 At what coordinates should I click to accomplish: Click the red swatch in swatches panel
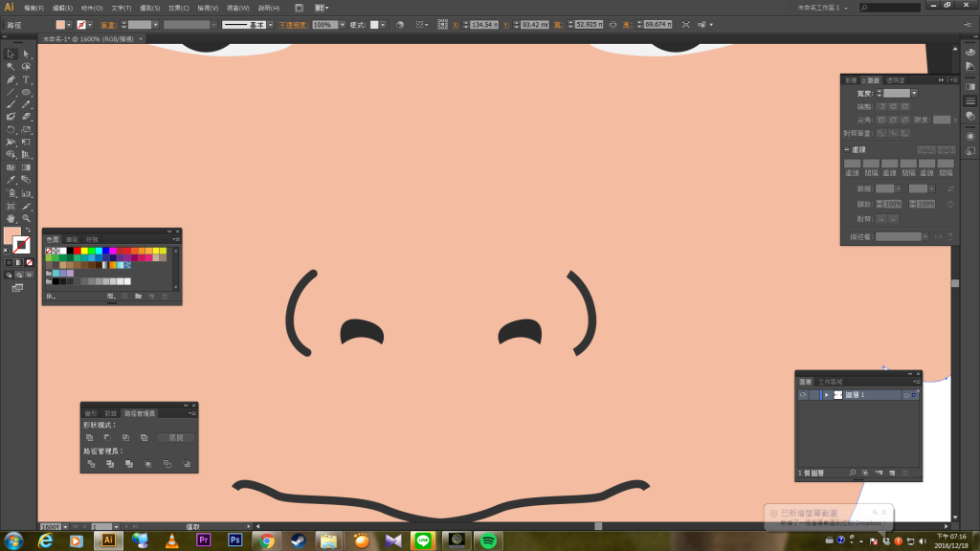[x=78, y=252]
